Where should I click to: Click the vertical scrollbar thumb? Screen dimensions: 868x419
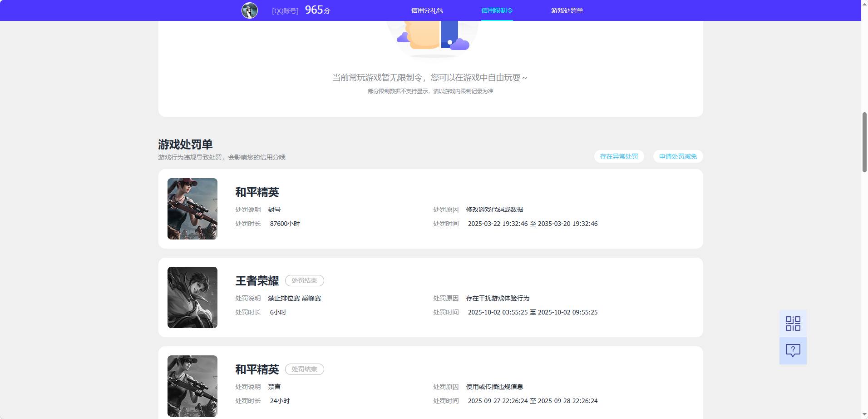click(x=864, y=142)
